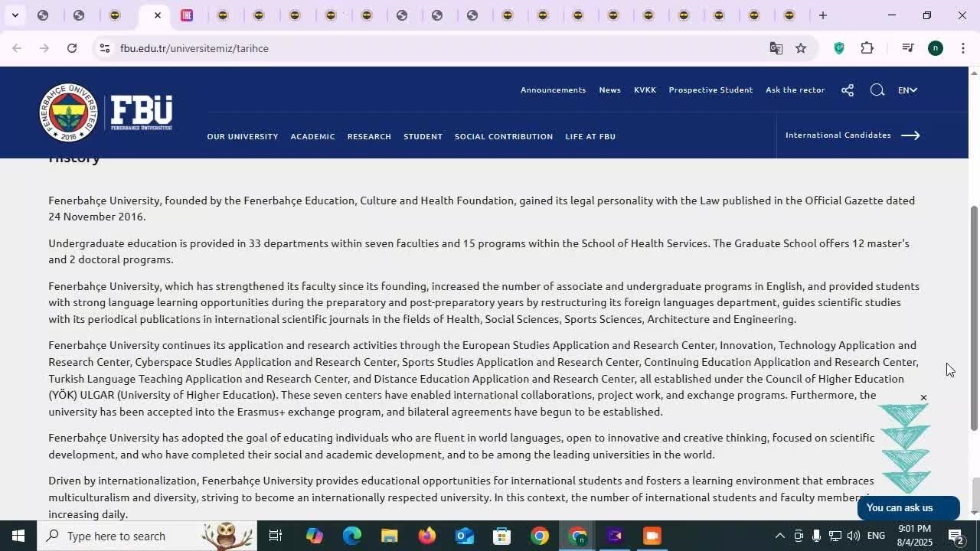The image size is (980, 551).
Task: Open the tab search dropdown arrow
Action: [x=15, y=15]
